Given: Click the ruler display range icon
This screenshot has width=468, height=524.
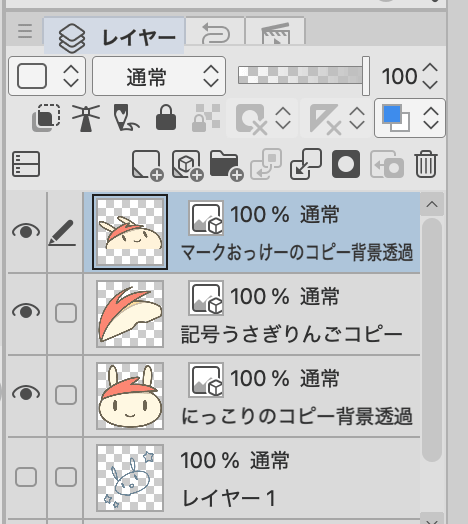Looking at the screenshot, I should point(325,119).
